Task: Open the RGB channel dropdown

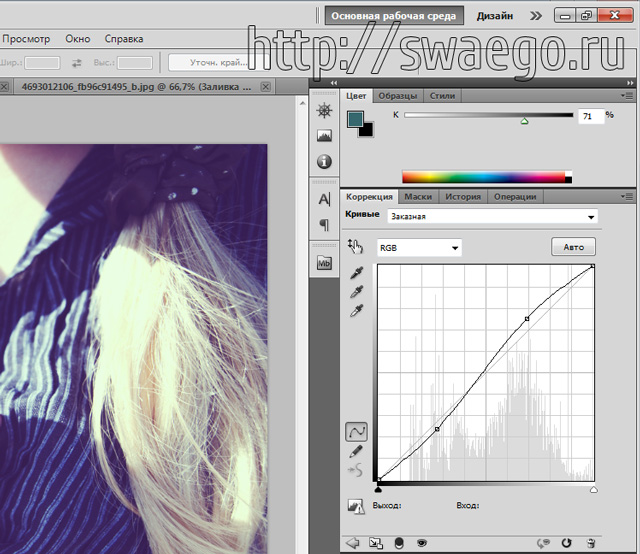Action: tap(419, 248)
